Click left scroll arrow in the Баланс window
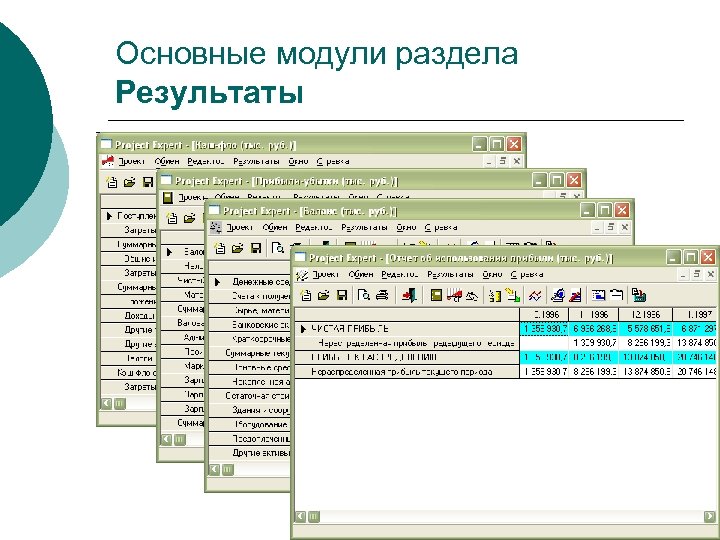 tap(214, 469)
